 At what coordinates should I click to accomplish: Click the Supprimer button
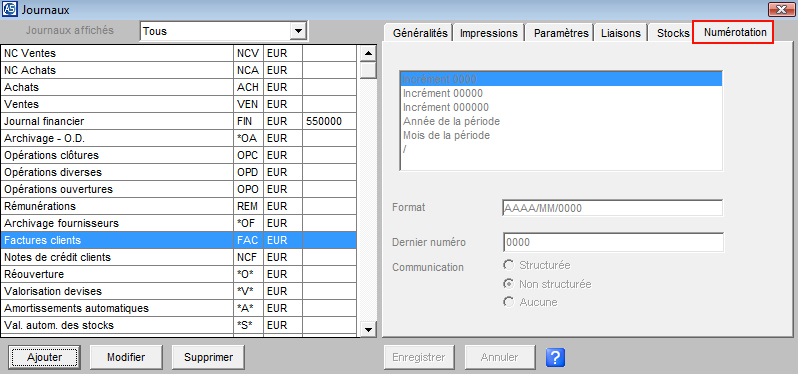[208, 357]
